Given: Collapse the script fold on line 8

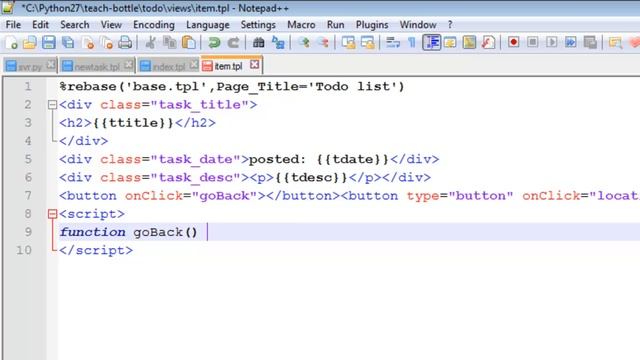Looking at the screenshot, I should [52, 214].
